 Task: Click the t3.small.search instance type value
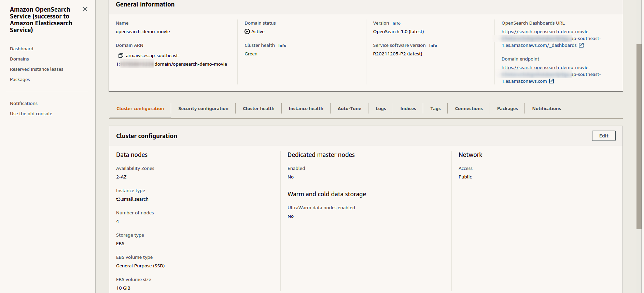tap(132, 199)
